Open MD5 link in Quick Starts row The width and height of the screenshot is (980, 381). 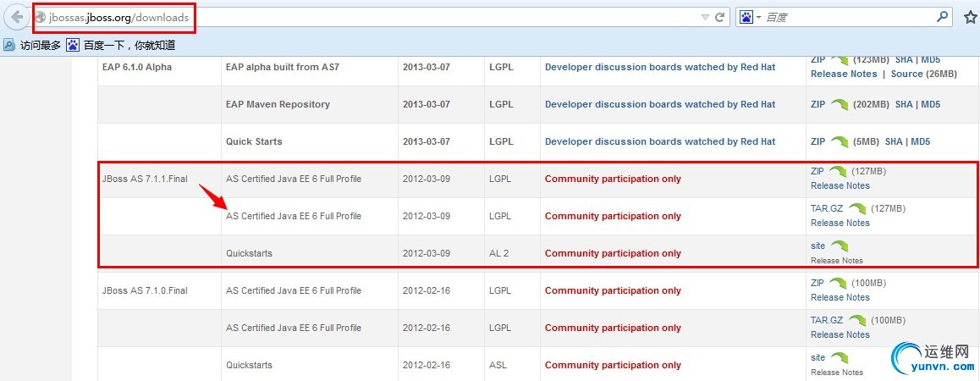(x=921, y=141)
